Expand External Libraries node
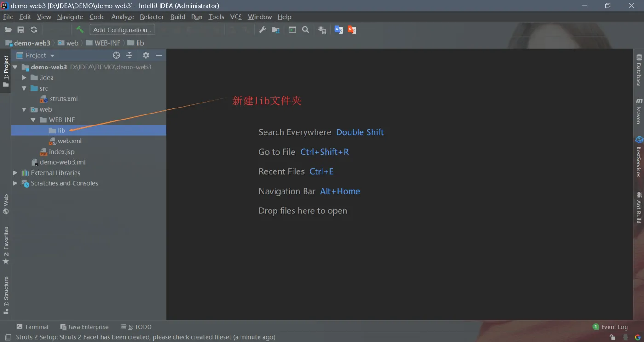 [15, 173]
